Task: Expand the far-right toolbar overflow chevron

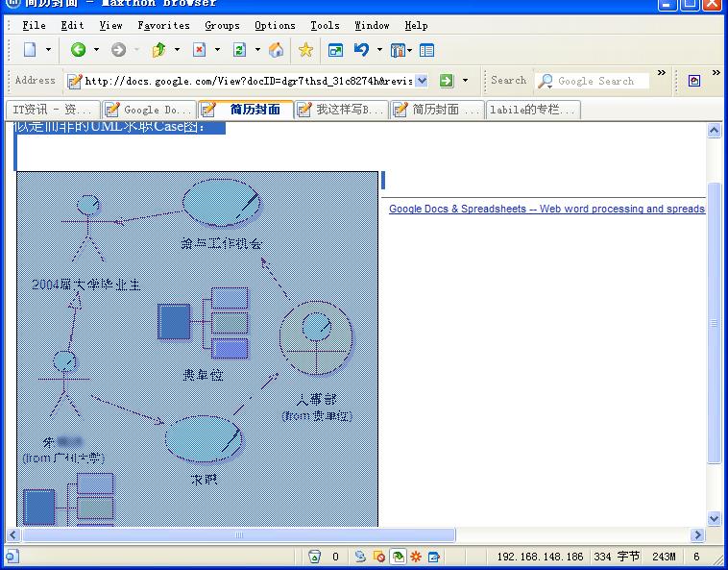Action: click(716, 73)
